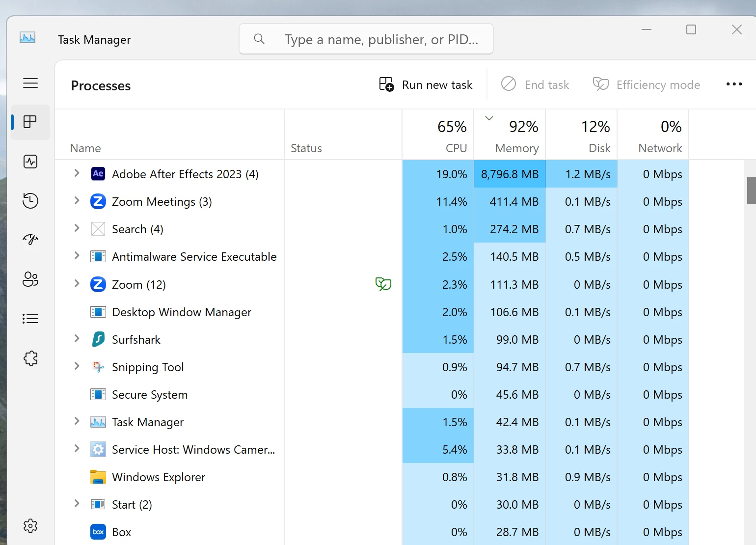756x545 pixels.
Task: Select the Surfshark process name
Action: [x=136, y=340]
